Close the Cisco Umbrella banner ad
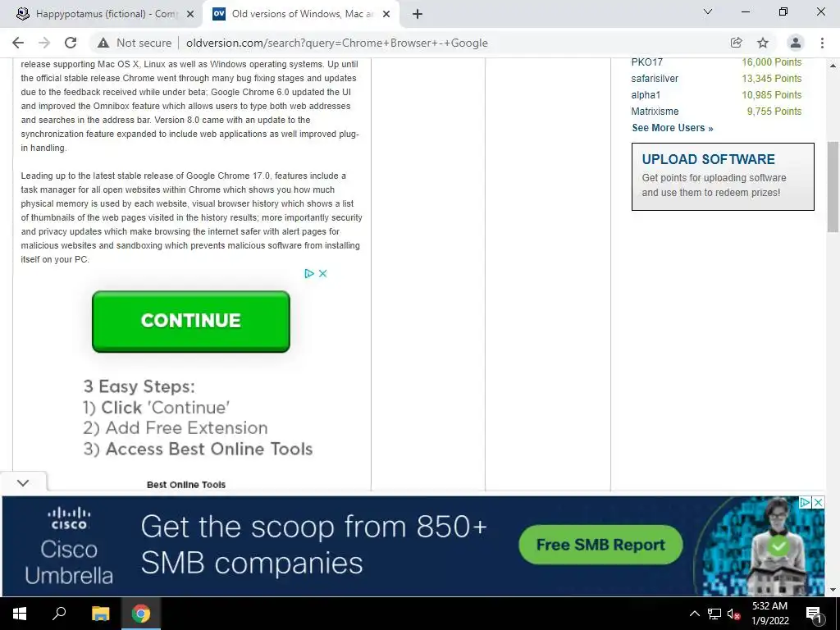 tap(818, 502)
